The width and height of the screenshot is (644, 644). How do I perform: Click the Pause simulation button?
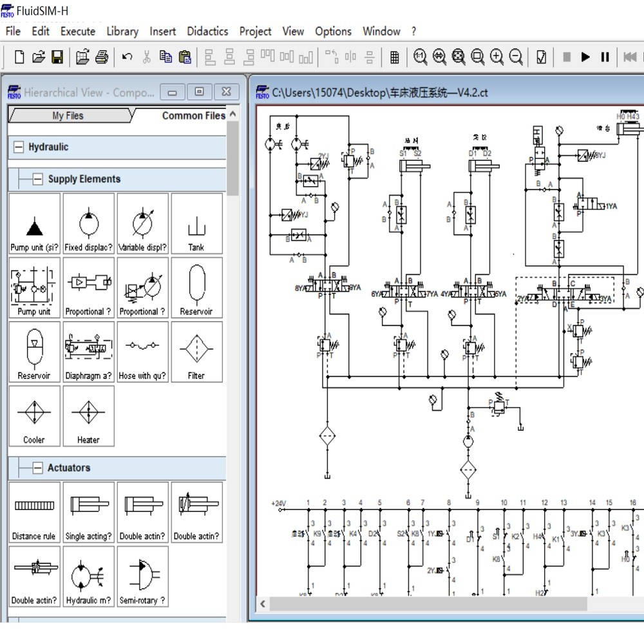605,57
